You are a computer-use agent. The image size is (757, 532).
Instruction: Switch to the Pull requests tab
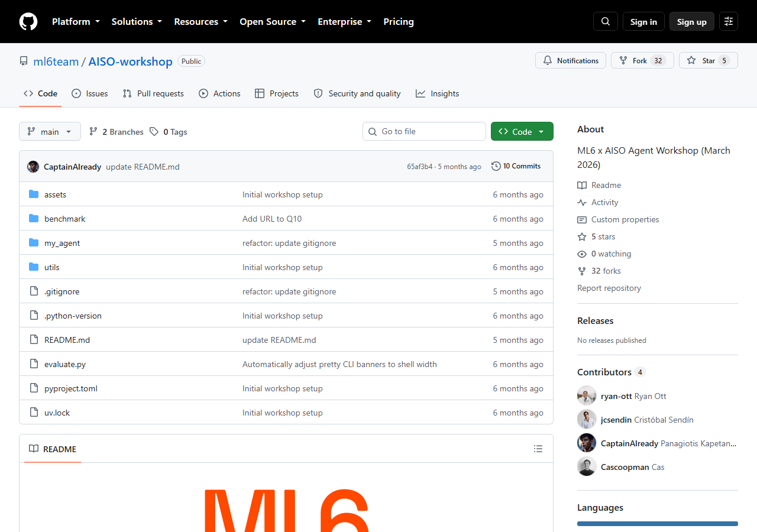[x=153, y=93]
